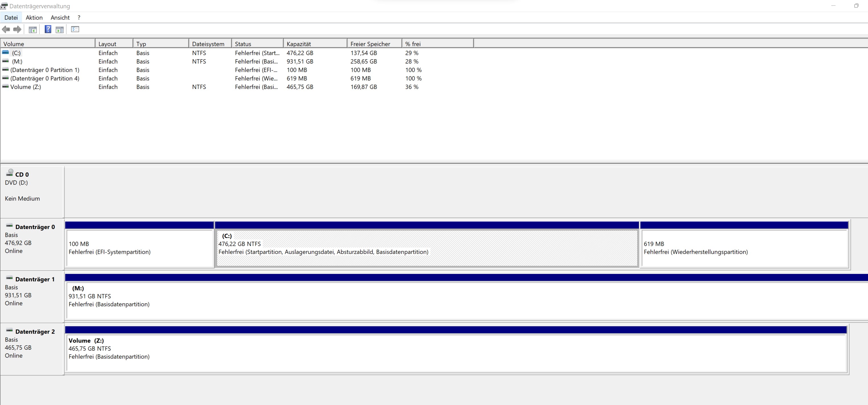Screen dimensions: 868x405
Task: Open the Datei menu
Action: (x=11, y=18)
